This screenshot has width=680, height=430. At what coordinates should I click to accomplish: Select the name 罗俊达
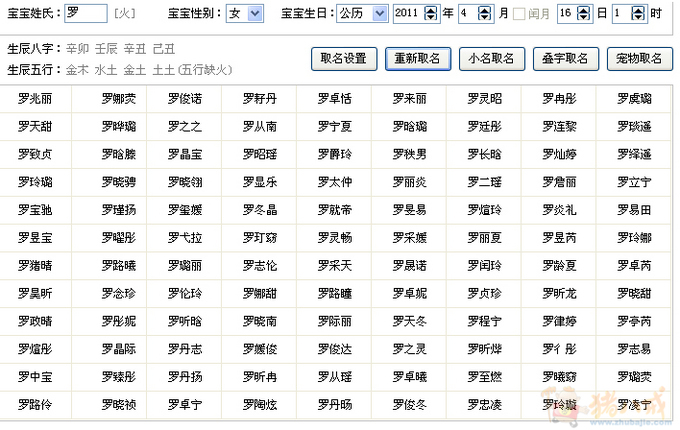334,349
